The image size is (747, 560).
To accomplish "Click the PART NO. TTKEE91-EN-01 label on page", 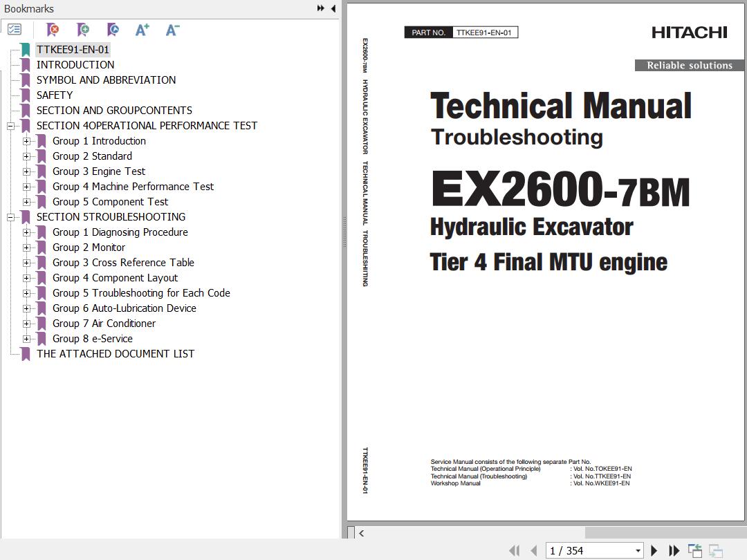I will click(x=461, y=32).
